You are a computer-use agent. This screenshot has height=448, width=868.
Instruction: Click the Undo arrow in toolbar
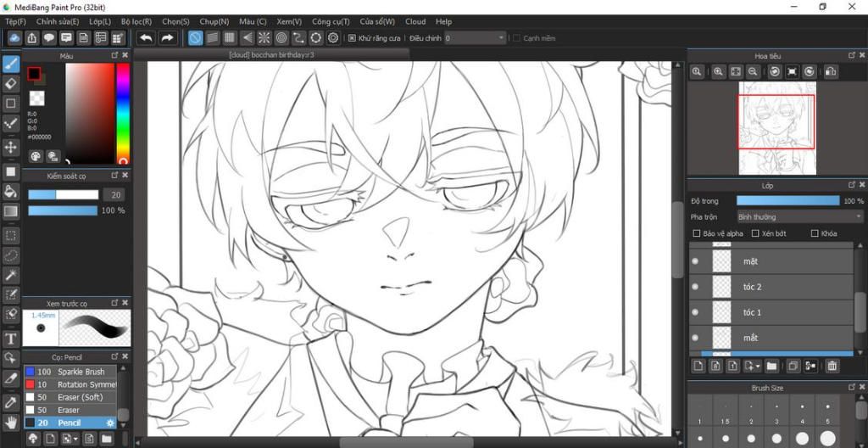pos(146,38)
